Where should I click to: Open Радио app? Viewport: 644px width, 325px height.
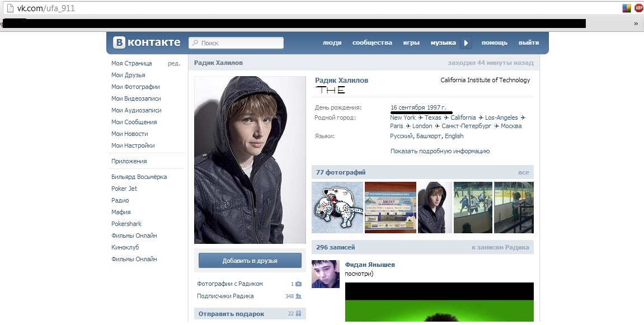coord(120,200)
